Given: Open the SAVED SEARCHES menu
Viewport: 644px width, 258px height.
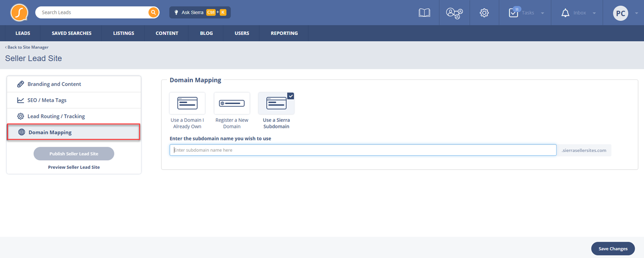Looking at the screenshot, I should point(72,33).
